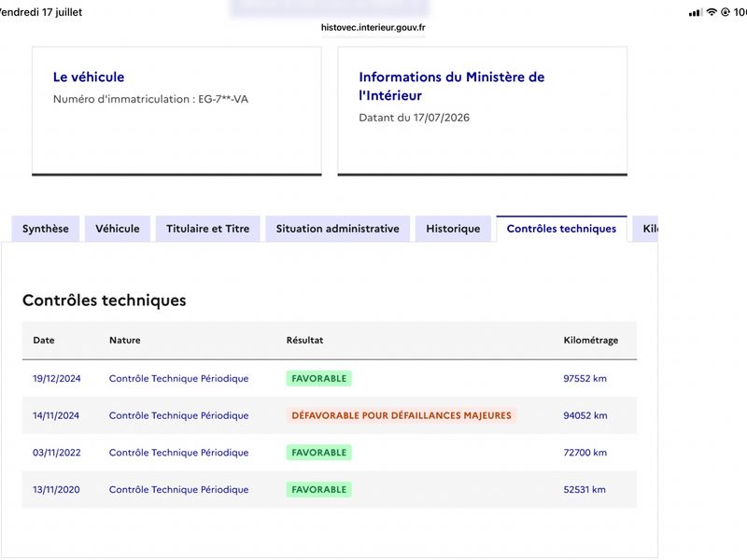
Task: Switch to the Véhicule tab
Action: click(x=118, y=229)
